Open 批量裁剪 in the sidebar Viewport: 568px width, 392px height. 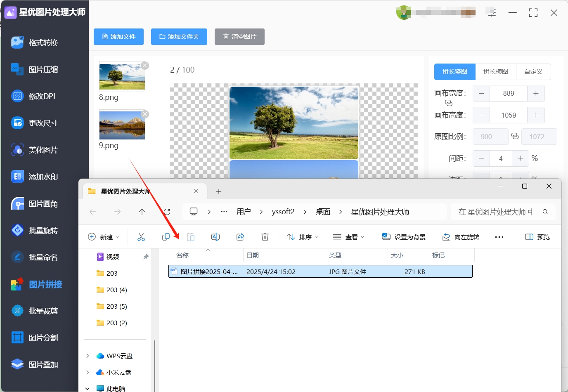35,311
